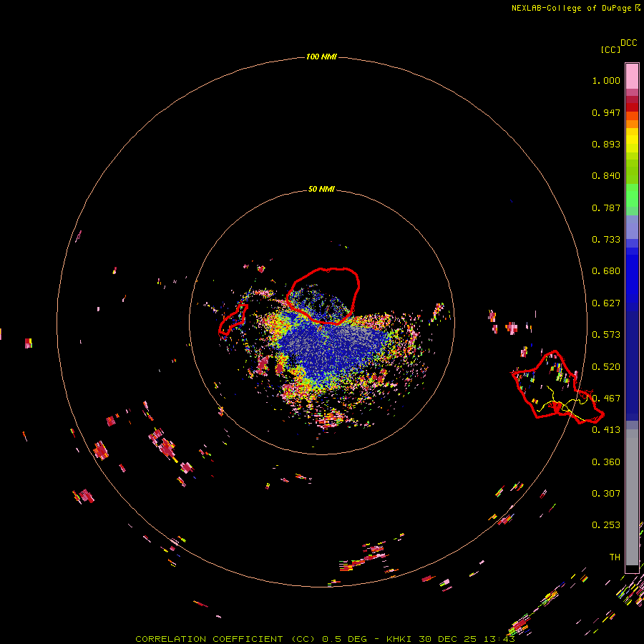Click the NEXLAB-College of DuPage label

click(571, 8)
